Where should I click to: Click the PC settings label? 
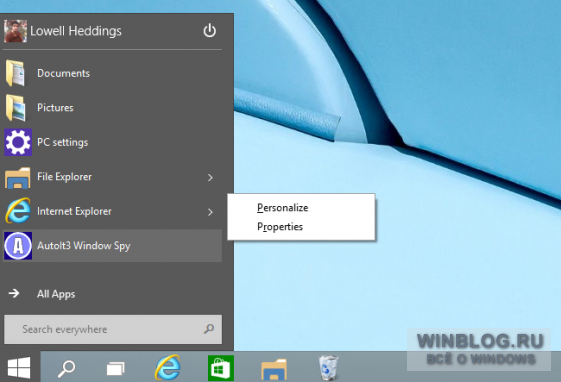coord(63,142)
